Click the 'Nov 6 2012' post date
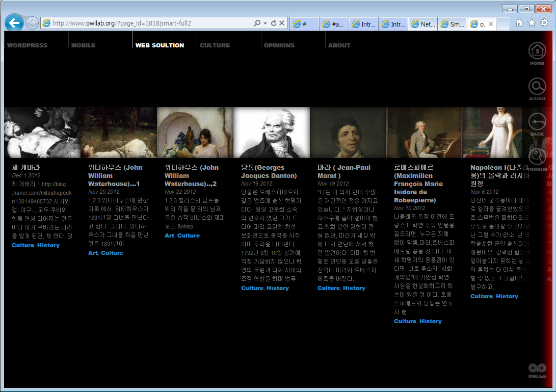The image size is (556, 392). point(485,192)
